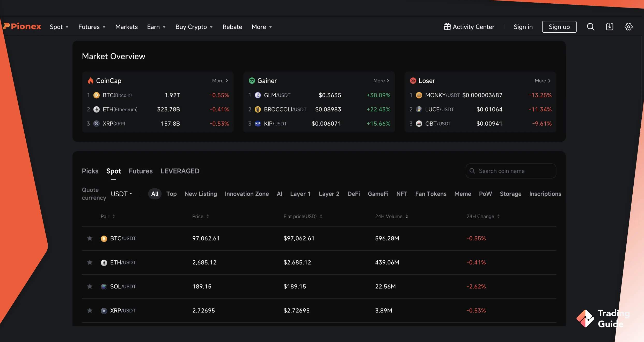Open the Rebate page link

(x=232, y=27)
